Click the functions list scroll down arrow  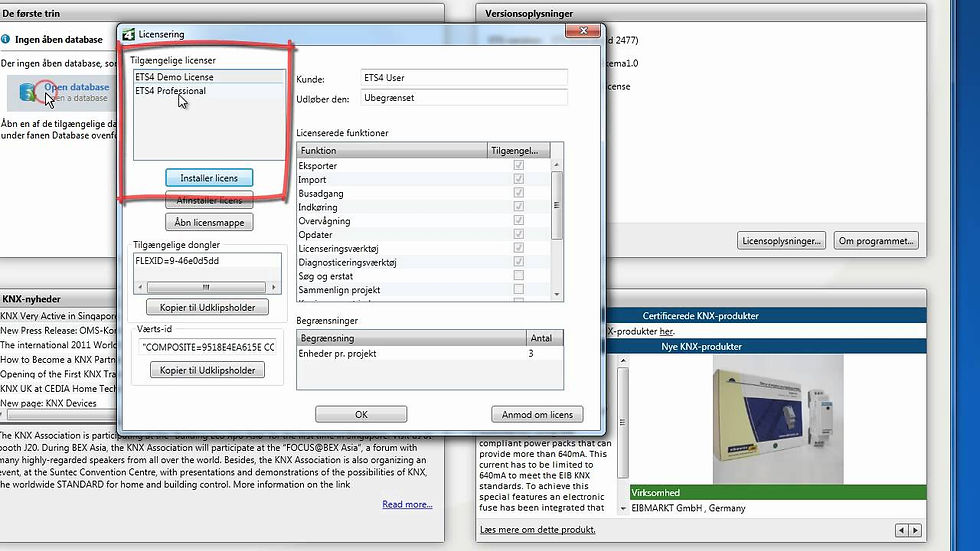point(556,294)
